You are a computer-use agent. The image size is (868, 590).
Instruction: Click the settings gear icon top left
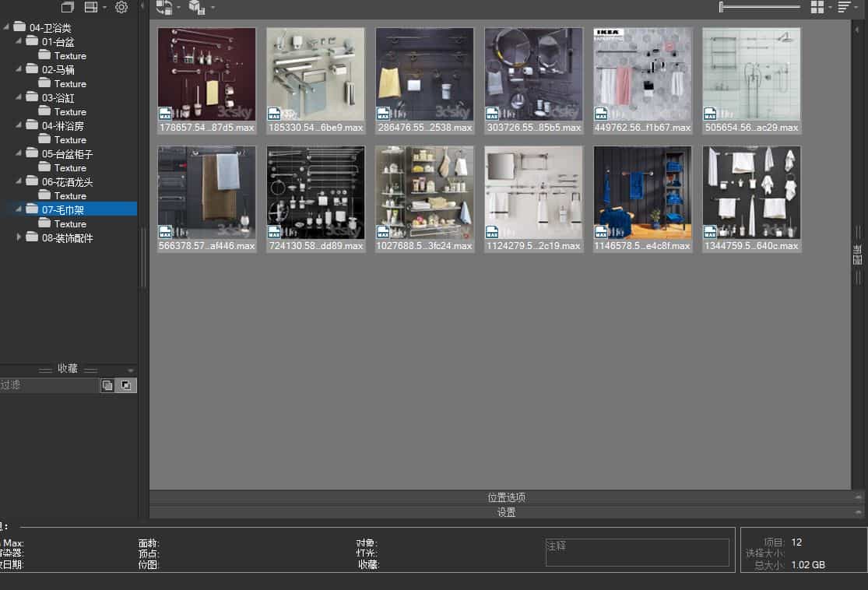(x=121, y=7)
